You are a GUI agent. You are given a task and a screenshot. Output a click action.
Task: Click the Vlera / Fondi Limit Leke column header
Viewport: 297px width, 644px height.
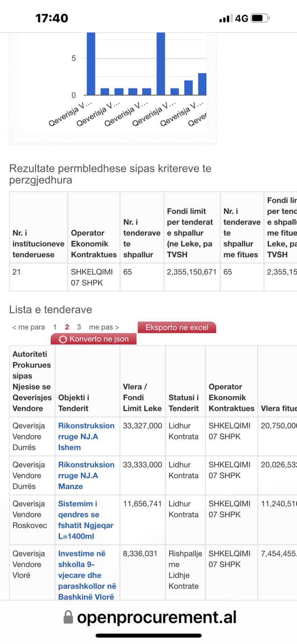click(x=142, y=397)
